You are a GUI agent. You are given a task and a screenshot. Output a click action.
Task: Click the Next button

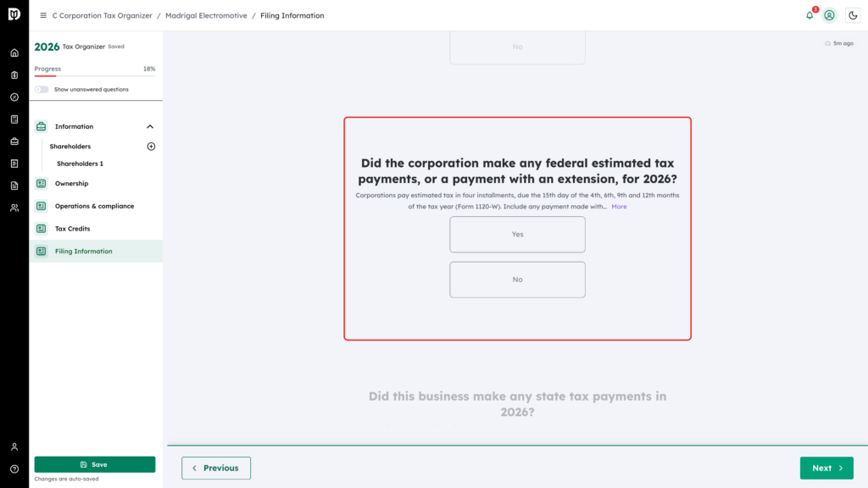(826, 468)
